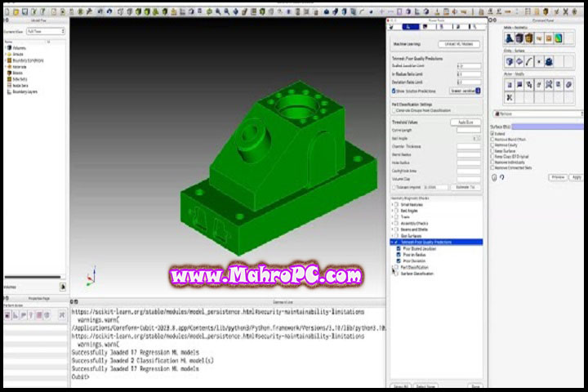This screenshot has height=392, width=588.
Task: Choose the Vertex entity dot icon
Action: point(539,61)
